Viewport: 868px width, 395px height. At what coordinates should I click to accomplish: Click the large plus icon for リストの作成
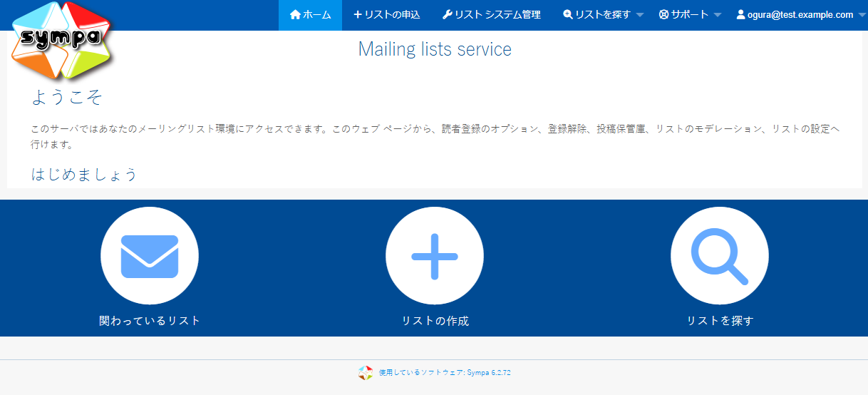coord(435,256)
